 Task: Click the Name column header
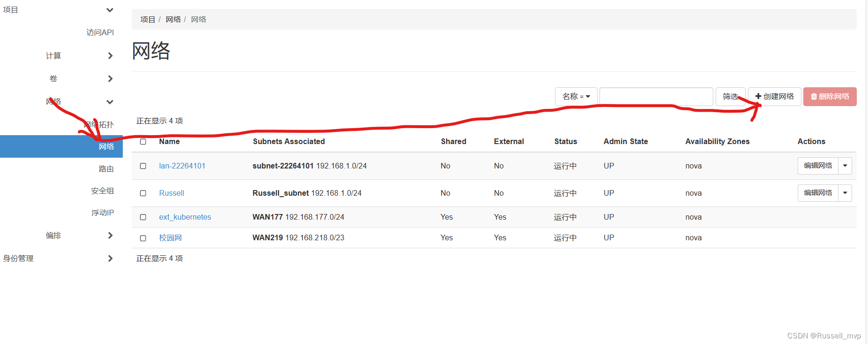coord(169,141)
